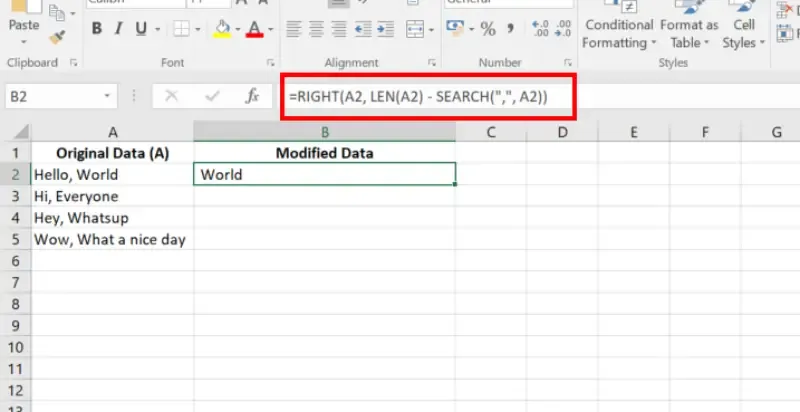Click the Select All corner triangle
800x412 pixels.
pyautogui.click(x=21, y=132)
